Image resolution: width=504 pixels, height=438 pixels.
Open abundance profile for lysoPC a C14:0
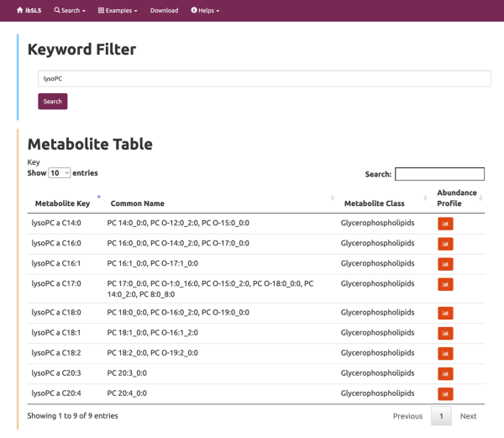coord(445,224)
